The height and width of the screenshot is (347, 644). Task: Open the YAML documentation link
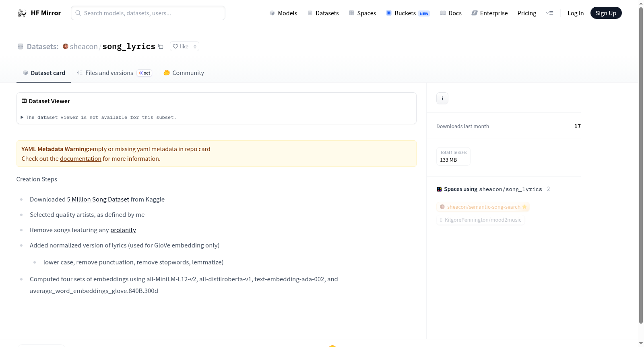pyautogui.click(x=80, y=159)
